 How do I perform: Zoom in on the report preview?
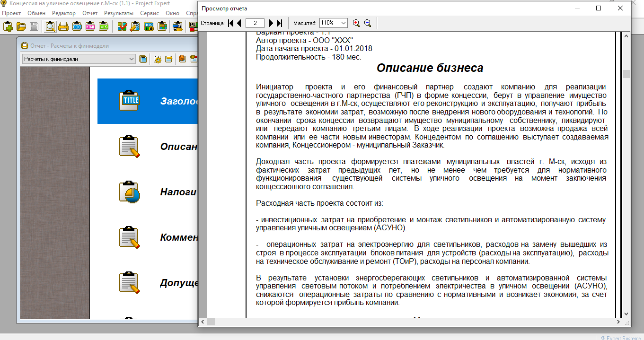click(x=356, y=23)
